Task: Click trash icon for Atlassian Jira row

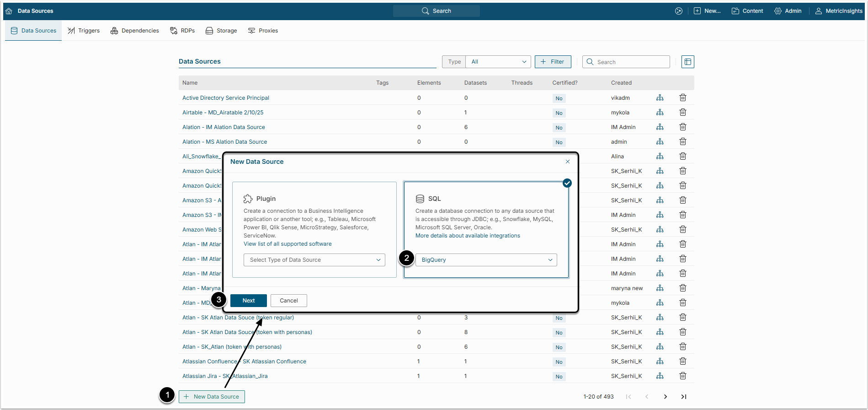Action: 682,376
